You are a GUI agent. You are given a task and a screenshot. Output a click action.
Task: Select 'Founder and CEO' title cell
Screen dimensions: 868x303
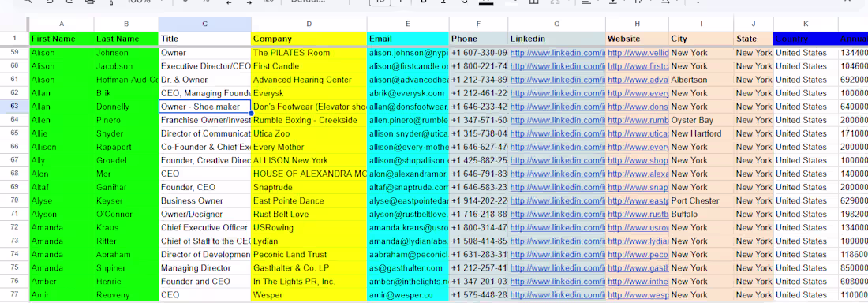click(205, 282)
